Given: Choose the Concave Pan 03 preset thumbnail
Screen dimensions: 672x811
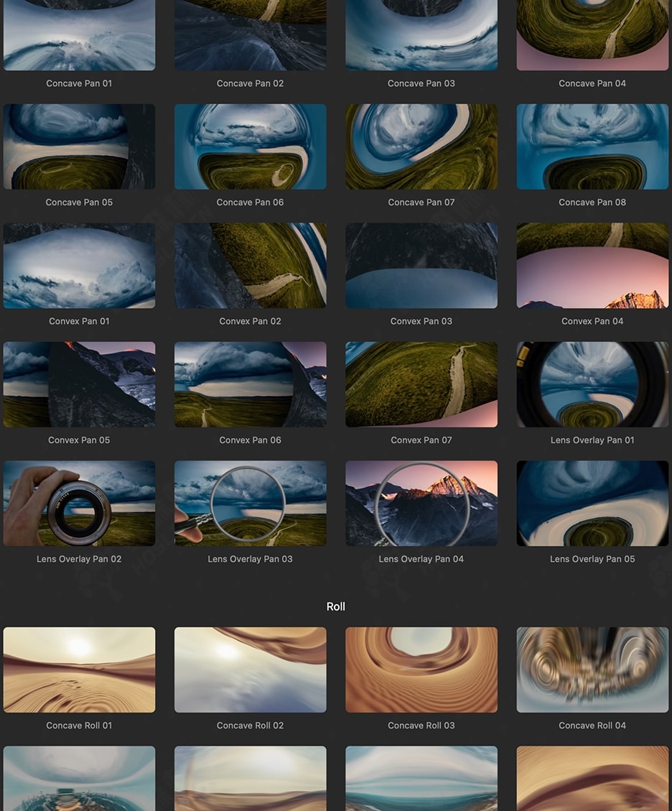Looking at the screenshot, I should (421, 34).
